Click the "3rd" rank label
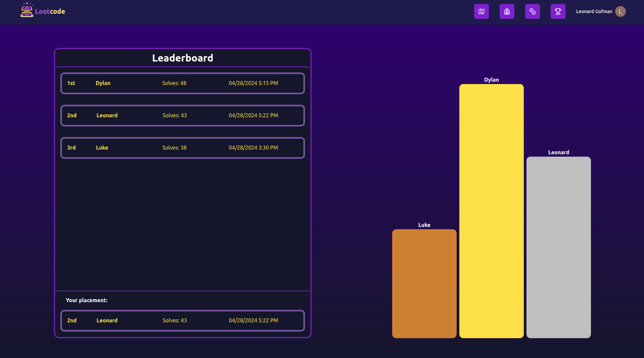Viewport: 644px width, 358px height. point(72,148)
